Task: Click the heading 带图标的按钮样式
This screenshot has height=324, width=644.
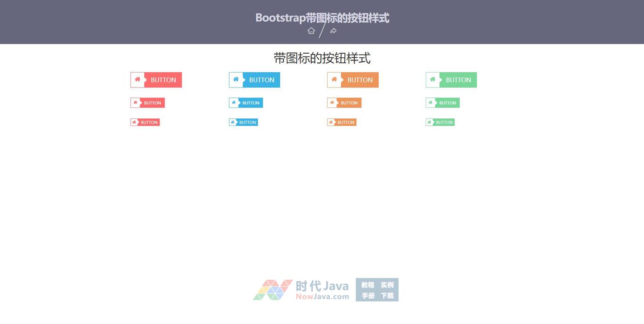Action: 322,58
